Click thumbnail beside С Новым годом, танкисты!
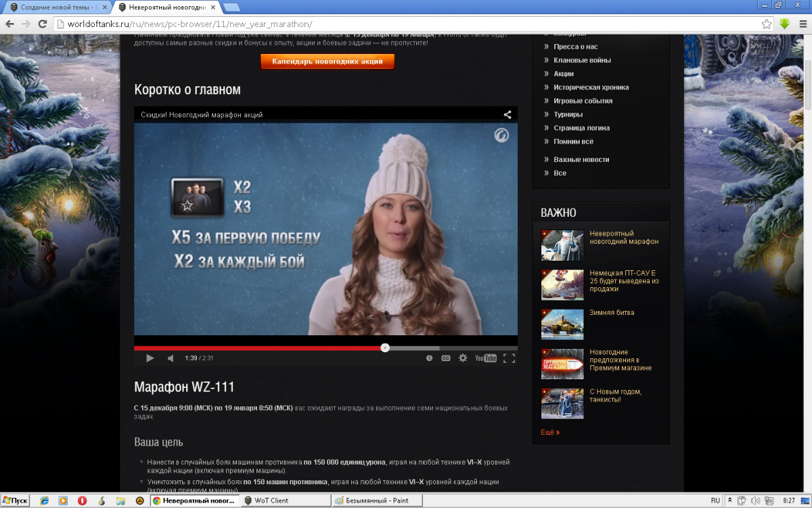 coord(562,403)
